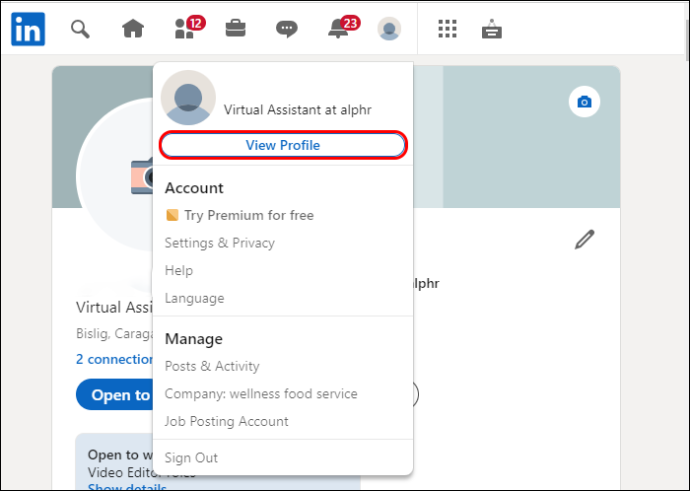The height and width of the screenshot is (491, 690).
Task: Open My Network icon with 12 badge
Action: 189,28
